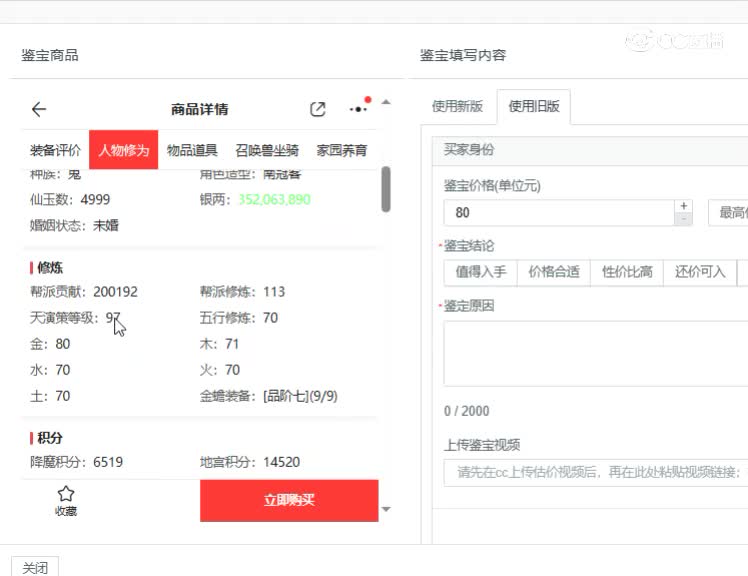Choose the 性价比高 conclusion option

click(x=627, y=272)
